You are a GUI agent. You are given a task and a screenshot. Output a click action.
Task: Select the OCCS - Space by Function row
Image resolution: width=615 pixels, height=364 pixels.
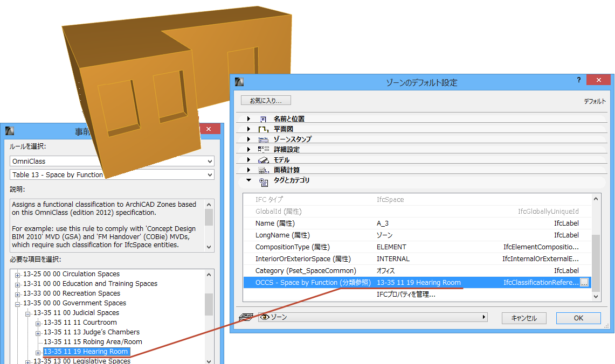[417, 283]
